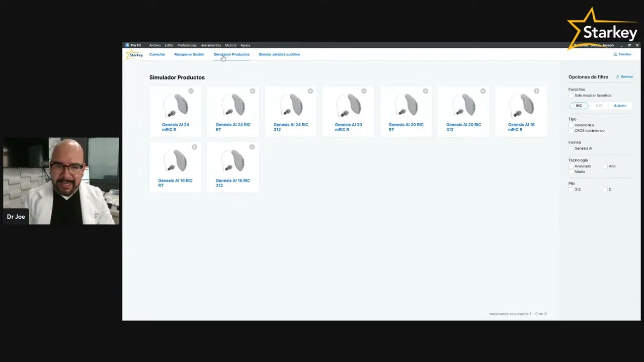Screen dimensions: 644x362
Task: Select Genesis AI 20 mRIC R hearing aid image
Action: point(348,106)
